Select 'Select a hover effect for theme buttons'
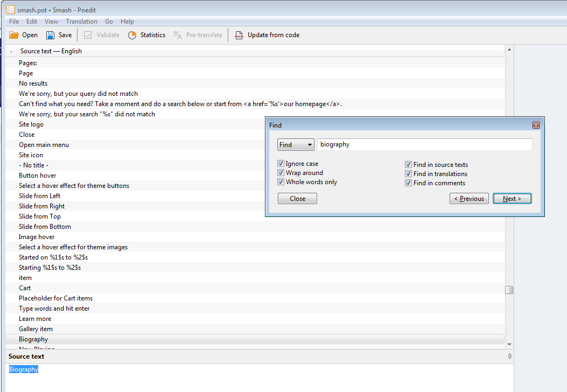 click(135, 186)
